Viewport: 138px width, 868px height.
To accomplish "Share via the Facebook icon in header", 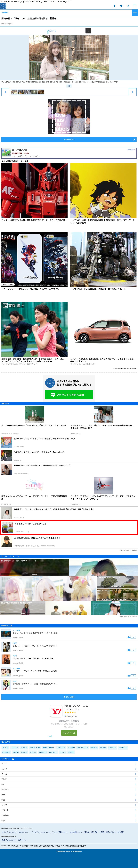I will point(114,6).
